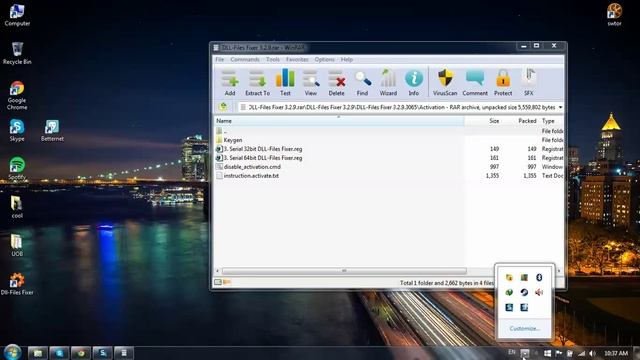640x360 pixels.
Task: Run VirusScan from the toolbar
Action: (x=445, y=83)
